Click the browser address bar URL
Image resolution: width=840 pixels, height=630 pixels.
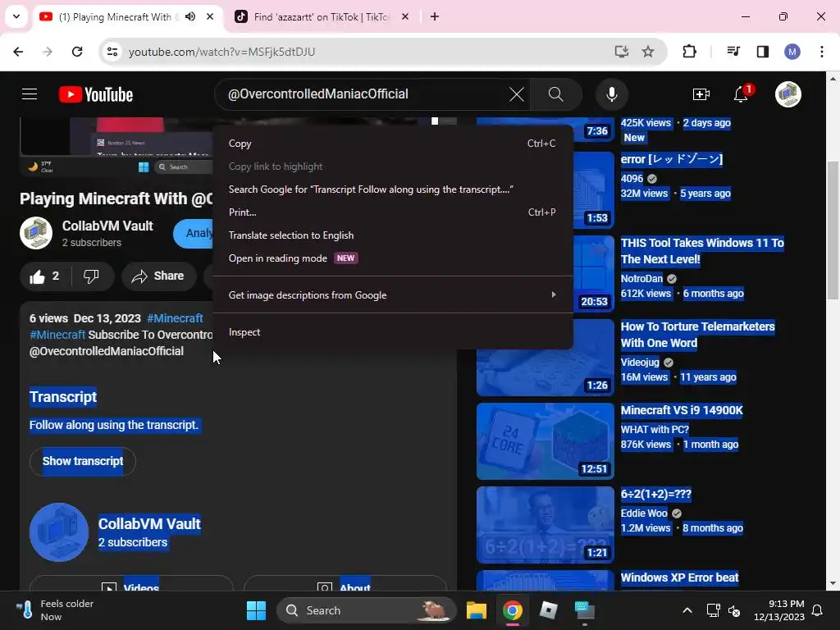point(221,52)
